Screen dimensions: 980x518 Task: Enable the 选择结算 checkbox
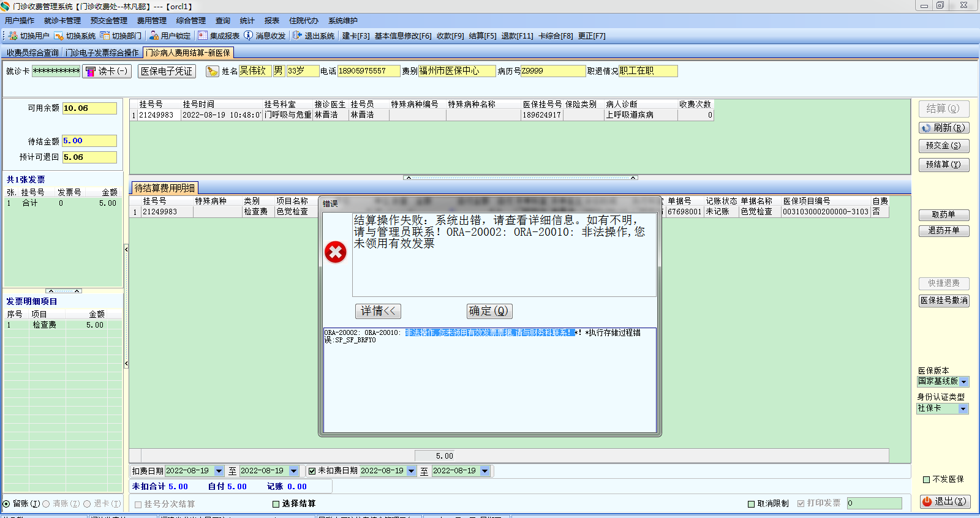tap(276, 504)
